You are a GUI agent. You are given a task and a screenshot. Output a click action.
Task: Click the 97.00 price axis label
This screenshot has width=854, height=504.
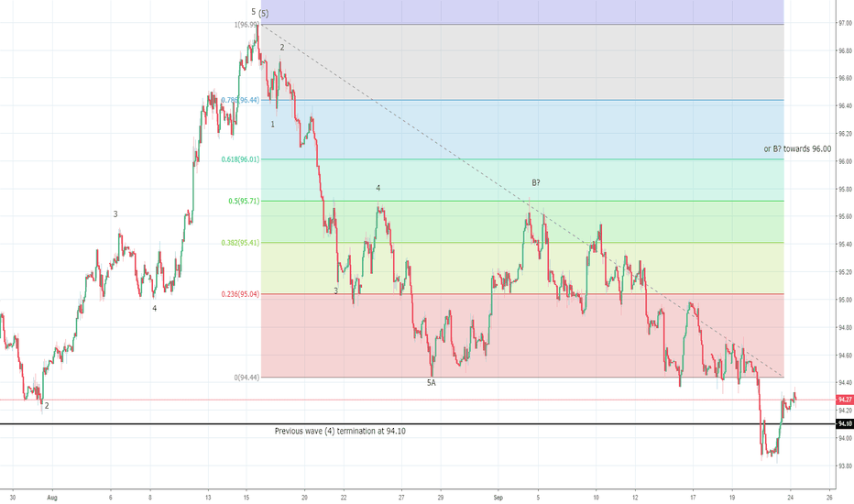point(845,24)
